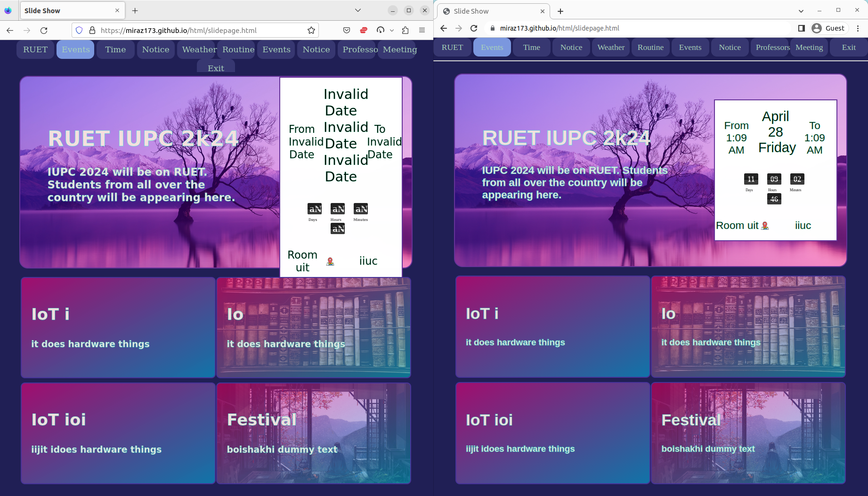Open the red extension icon in the Firefox toolbar

(364, 30)
